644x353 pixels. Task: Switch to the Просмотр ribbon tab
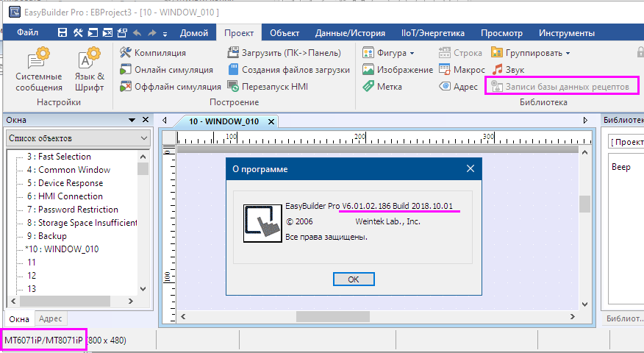click(501, 33)
